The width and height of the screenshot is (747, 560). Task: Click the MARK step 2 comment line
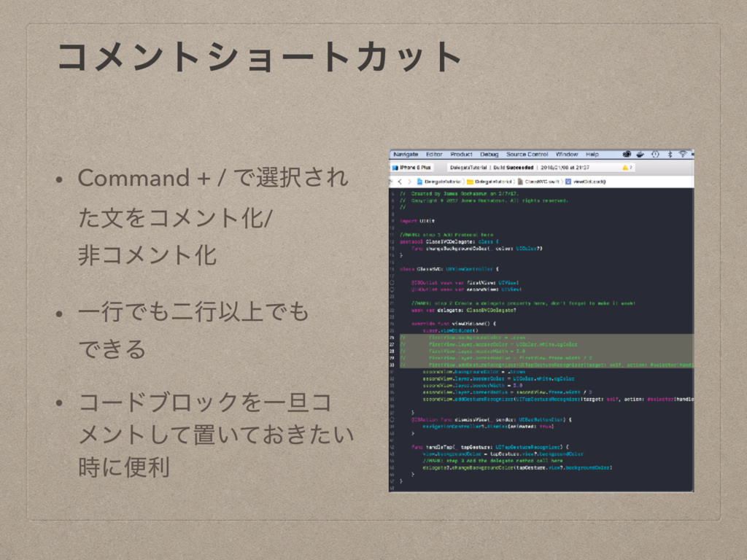point(523,303)
